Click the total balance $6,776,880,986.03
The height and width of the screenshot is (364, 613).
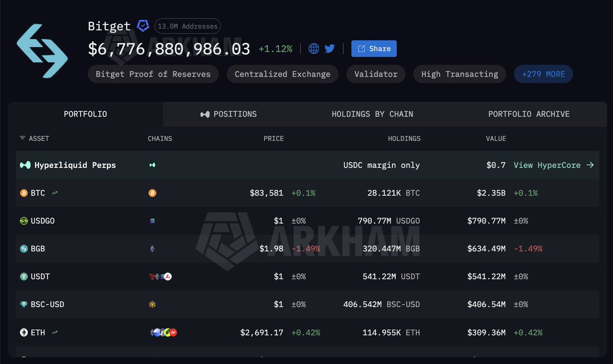pos(169,48)
